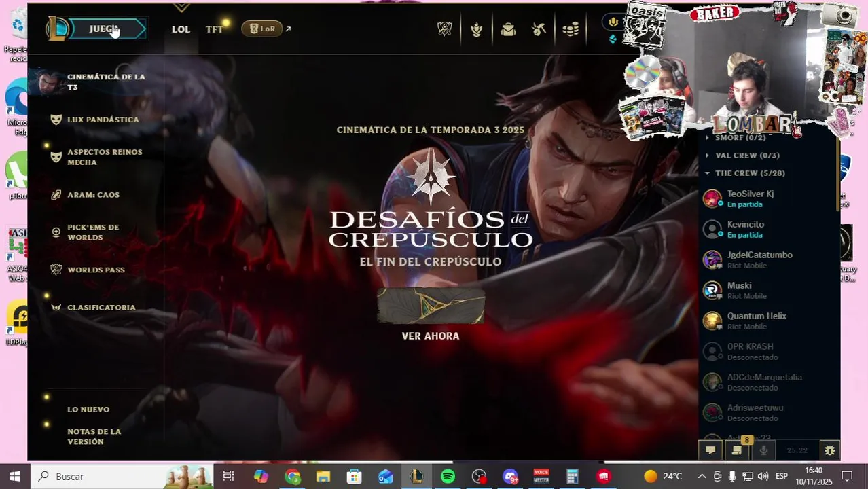Click the League of Legends taskbar icon
The image size is (868, 489).
[416, 476]
